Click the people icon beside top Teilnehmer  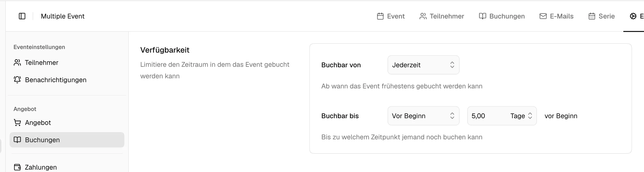[423, 16]
